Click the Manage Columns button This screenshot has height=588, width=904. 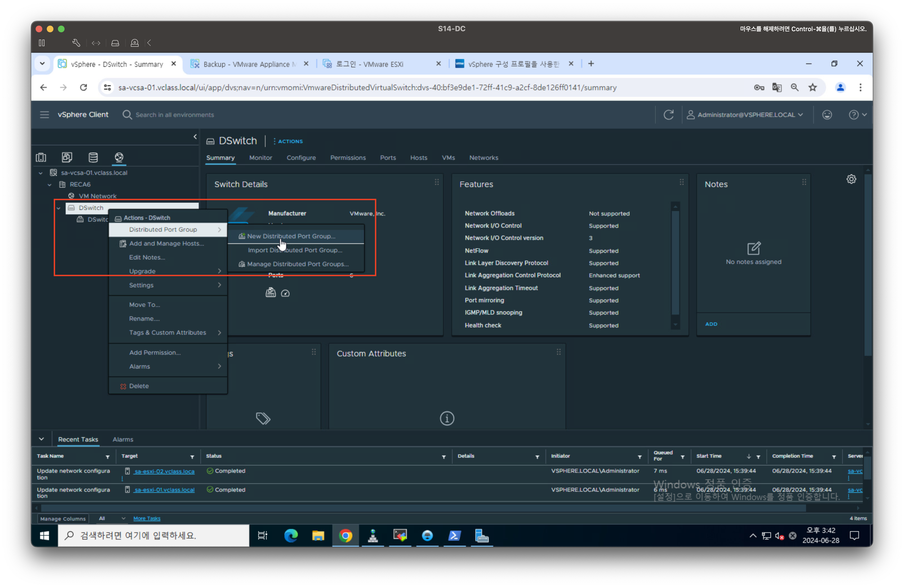[63, 518]
